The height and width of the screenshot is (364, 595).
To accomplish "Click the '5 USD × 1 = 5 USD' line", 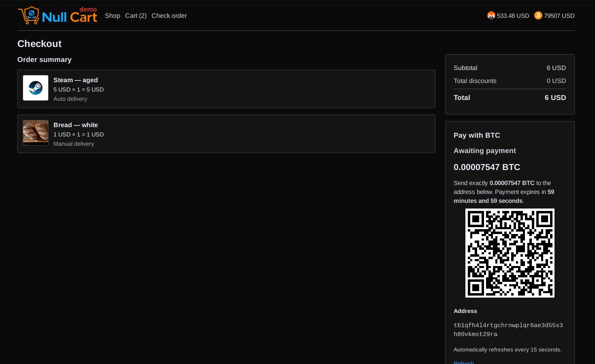I will tap(79, 89).
